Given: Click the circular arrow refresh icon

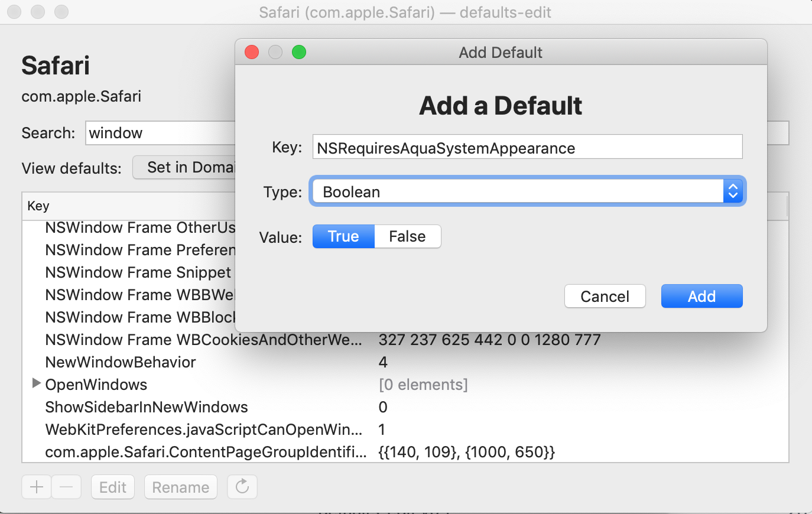Looking at the screenshot, I should coord(242,487).
